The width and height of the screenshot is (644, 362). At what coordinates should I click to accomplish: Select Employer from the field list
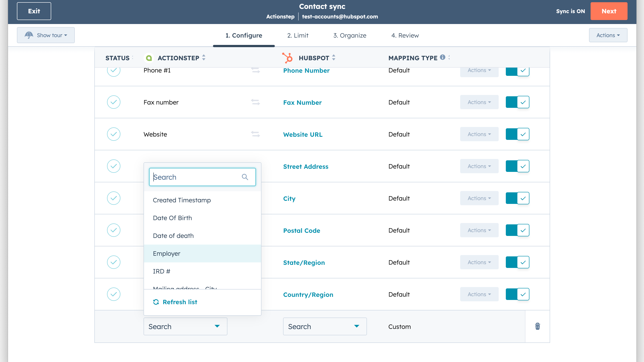coord(166,253)
